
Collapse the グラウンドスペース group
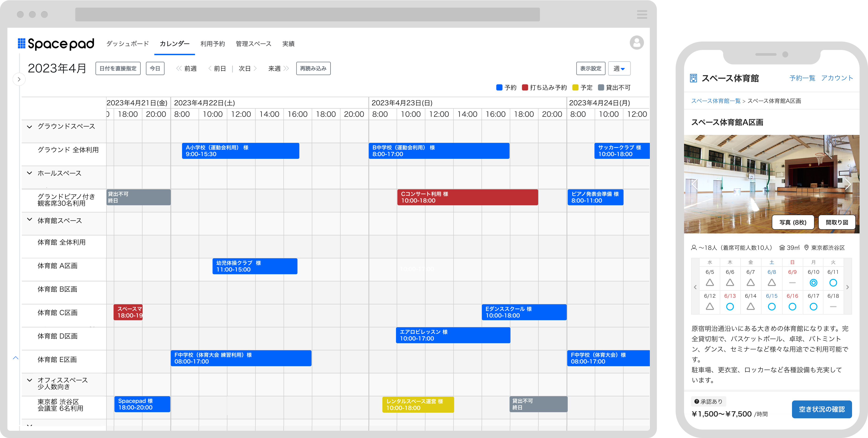coord(30,127)
